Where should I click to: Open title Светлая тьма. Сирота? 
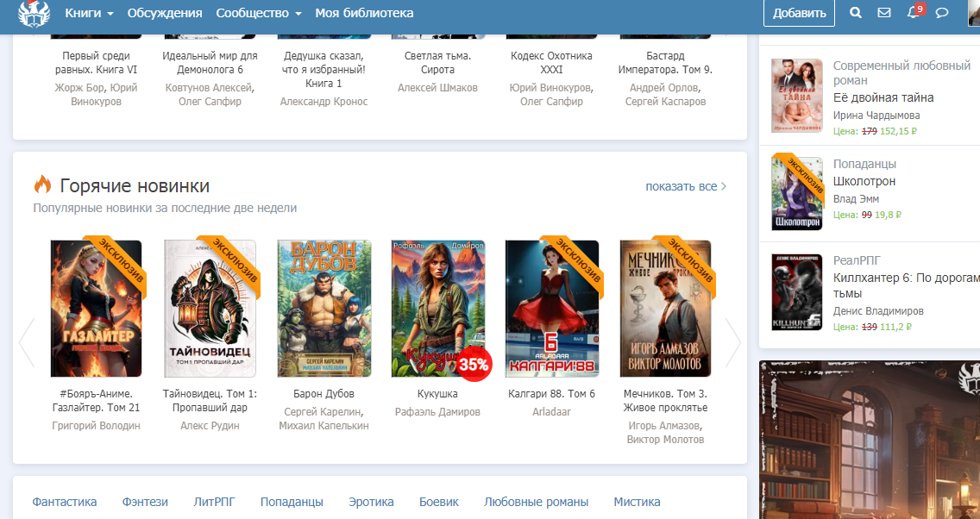tap(437, 62)
